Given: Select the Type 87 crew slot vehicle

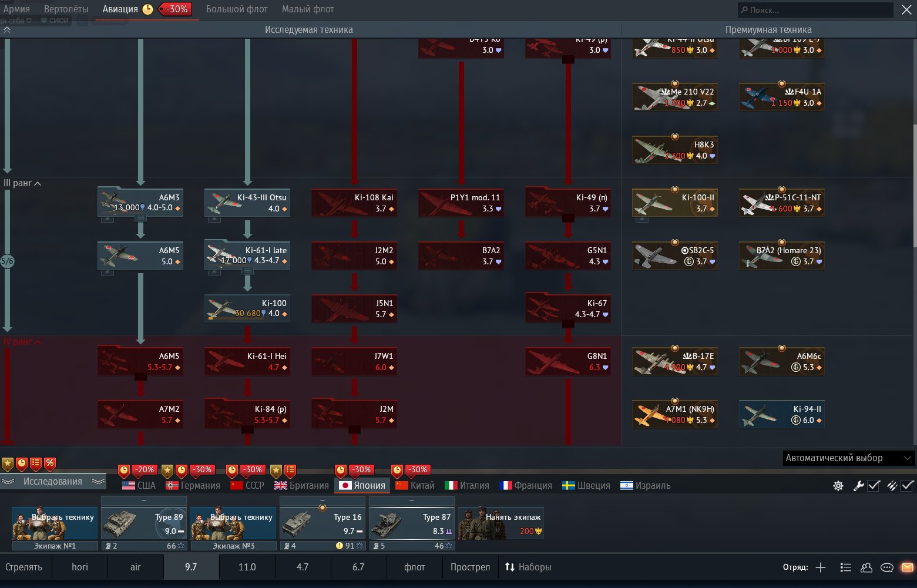Looking at the screenshot, I should pos(412,523).
